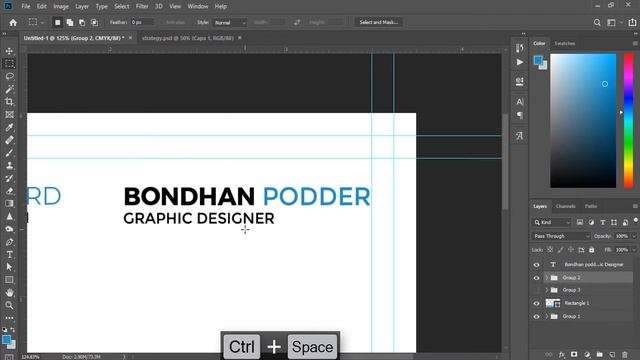Select the History Brush tool

pyautogui.click(x=9, y=178)
